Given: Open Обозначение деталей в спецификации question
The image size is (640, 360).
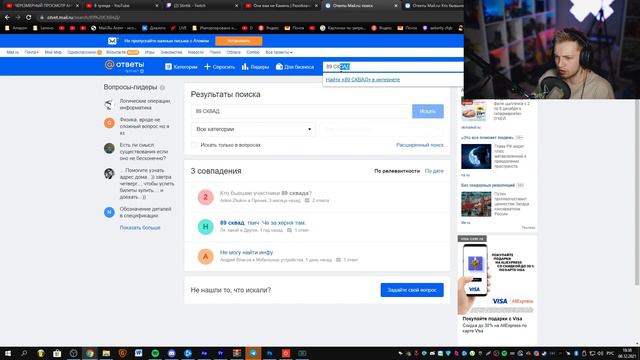Looking at the screenshot, I should [x=145, y=212].
